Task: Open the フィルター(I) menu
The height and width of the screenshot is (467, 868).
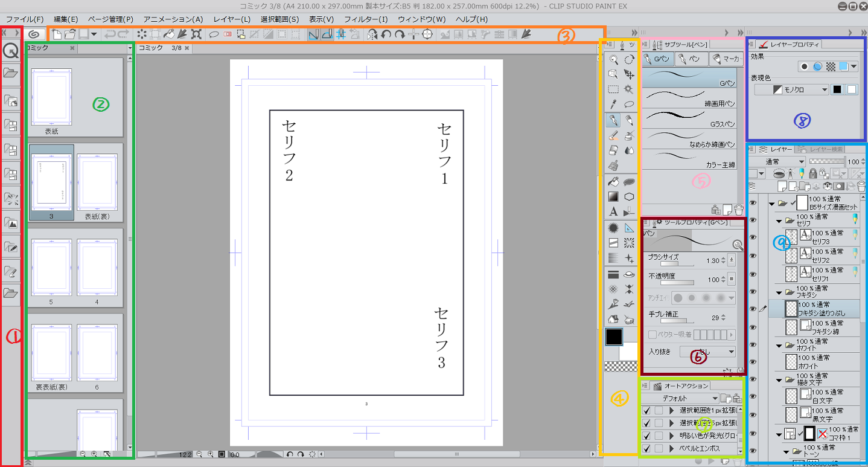Action: (x=366, y=19)
